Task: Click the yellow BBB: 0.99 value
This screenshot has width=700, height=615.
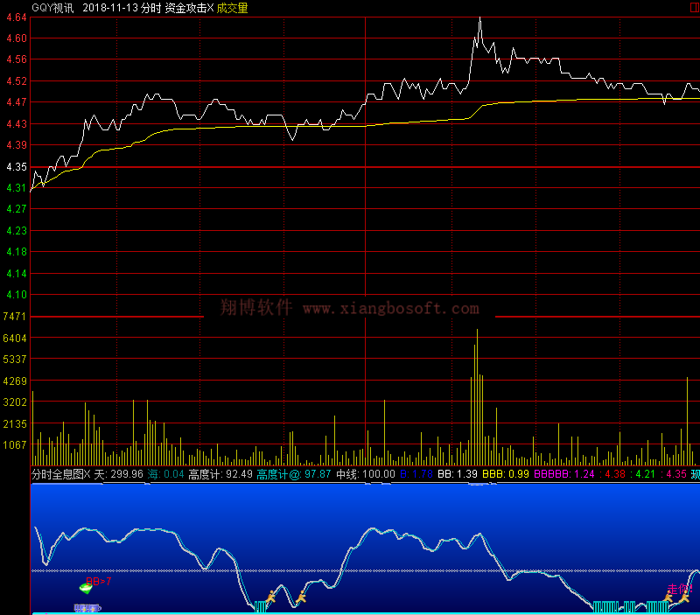Action: point(506,474)
